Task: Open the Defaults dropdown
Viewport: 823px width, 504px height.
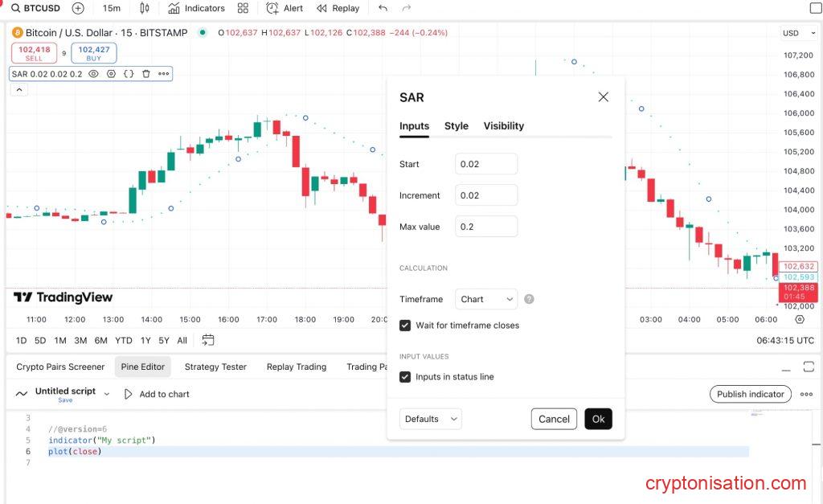Action: click(431, 419)
